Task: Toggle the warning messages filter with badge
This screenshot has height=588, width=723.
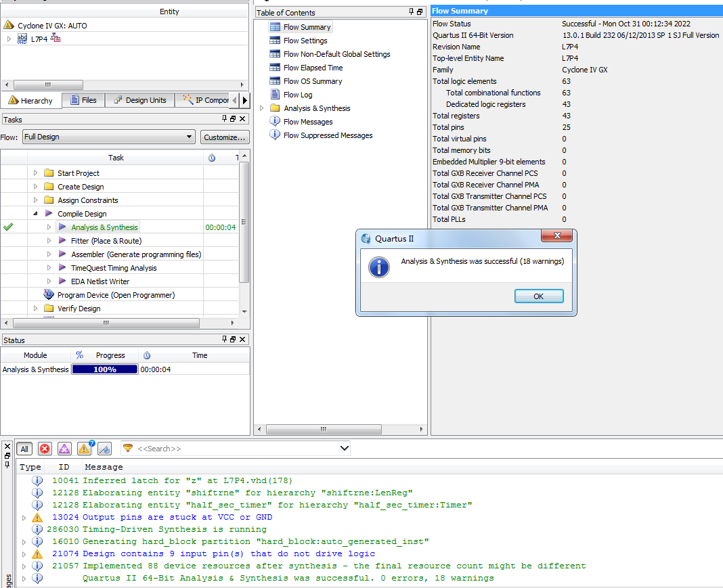Action: [85, 449]
